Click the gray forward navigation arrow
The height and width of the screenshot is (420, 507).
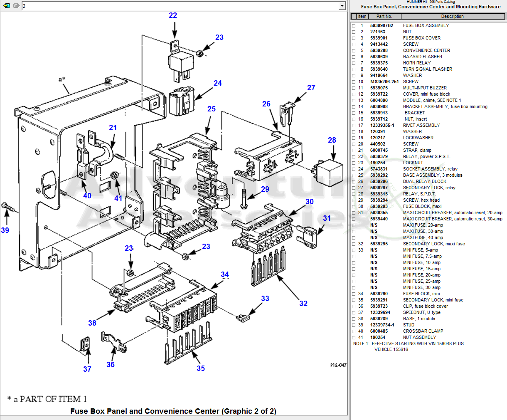coord(16,6)
